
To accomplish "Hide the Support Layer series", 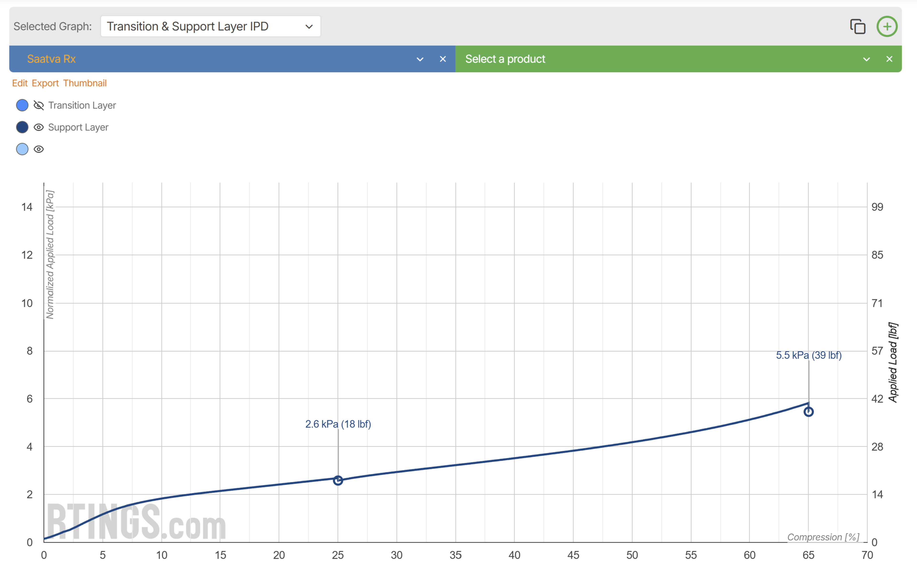I will pyautogui.click(x=38, y=127).
